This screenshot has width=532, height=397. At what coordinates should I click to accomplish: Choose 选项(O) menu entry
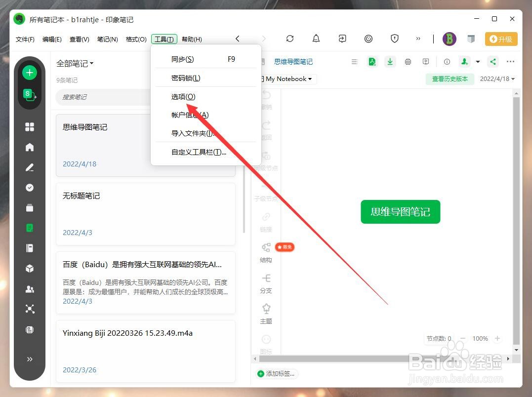[205, 97]
